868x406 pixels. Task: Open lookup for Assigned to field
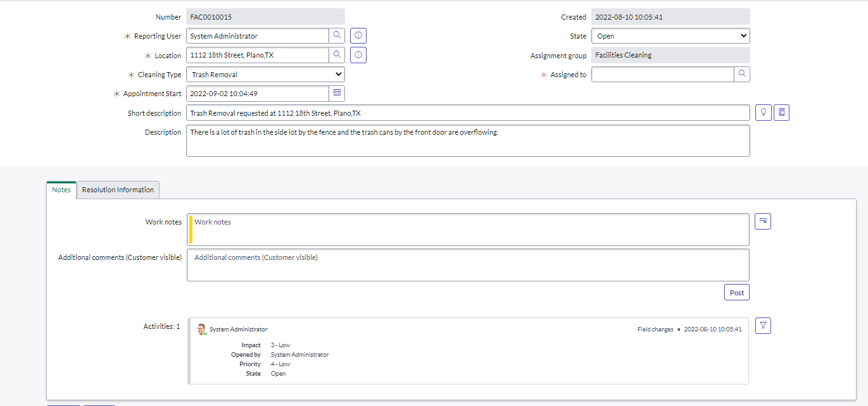742,74
